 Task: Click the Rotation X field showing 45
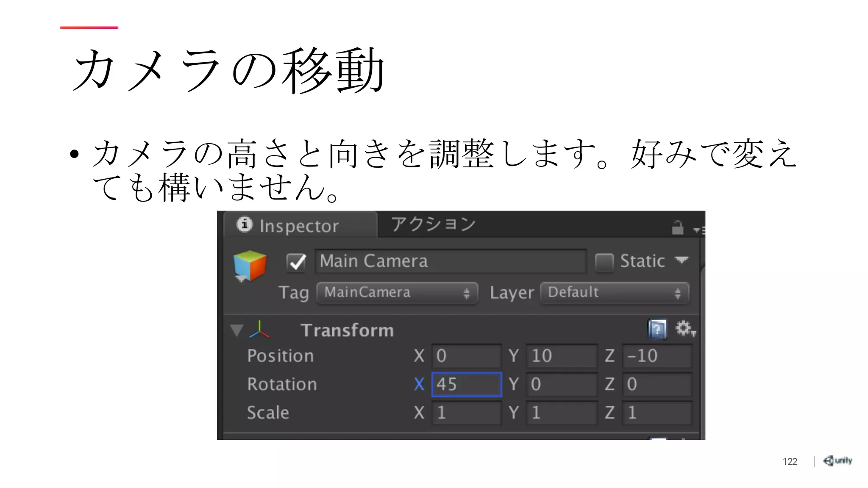pos(466,384)
